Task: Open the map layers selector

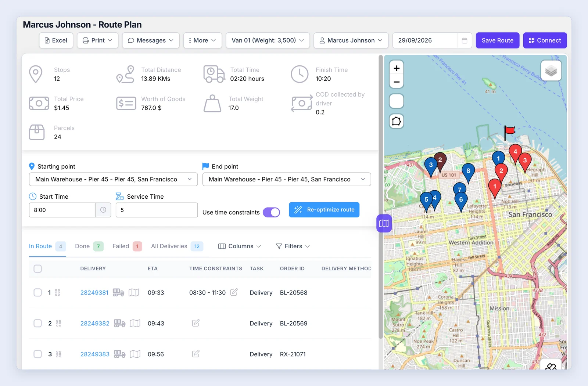Action: [551, 71]
